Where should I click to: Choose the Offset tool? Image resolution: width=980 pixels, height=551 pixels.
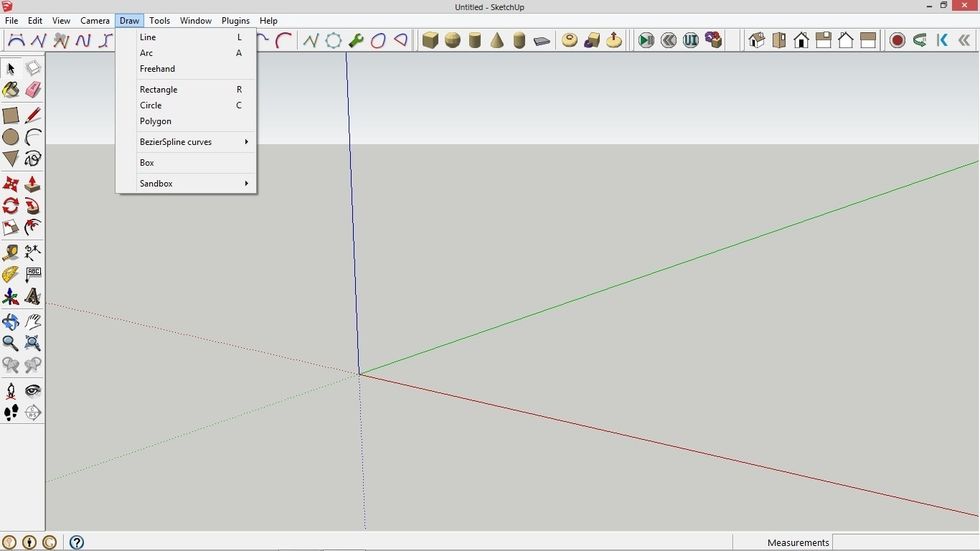32,227
